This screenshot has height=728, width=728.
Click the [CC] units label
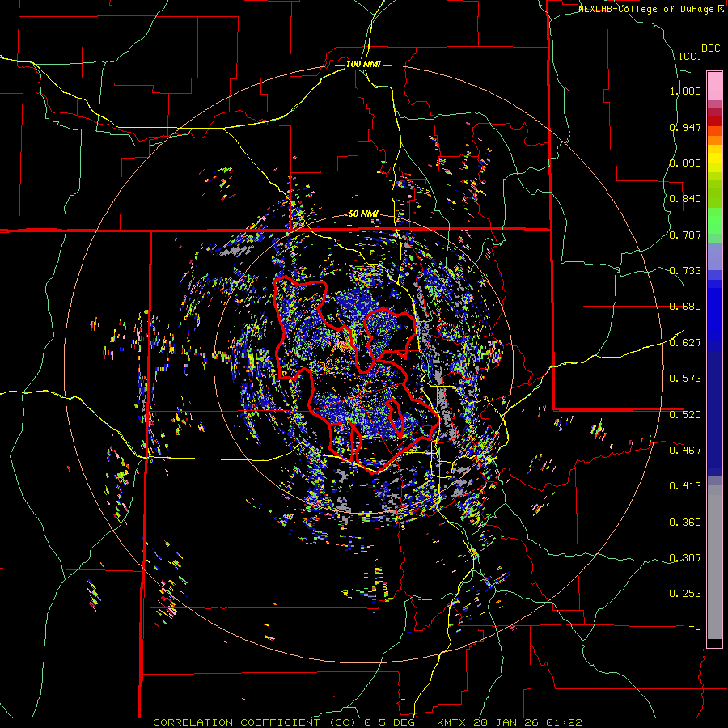click(x=690, y=56)
